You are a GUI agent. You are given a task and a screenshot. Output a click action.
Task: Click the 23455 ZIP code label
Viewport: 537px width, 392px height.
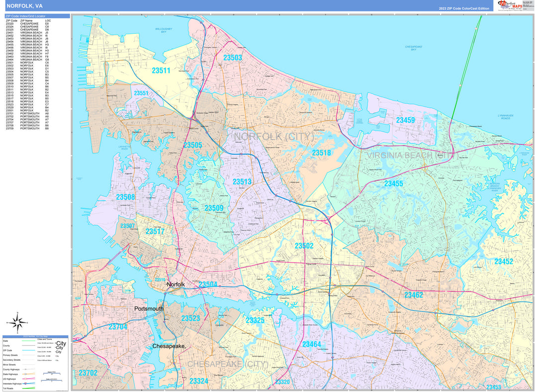(x=393, y=183)
